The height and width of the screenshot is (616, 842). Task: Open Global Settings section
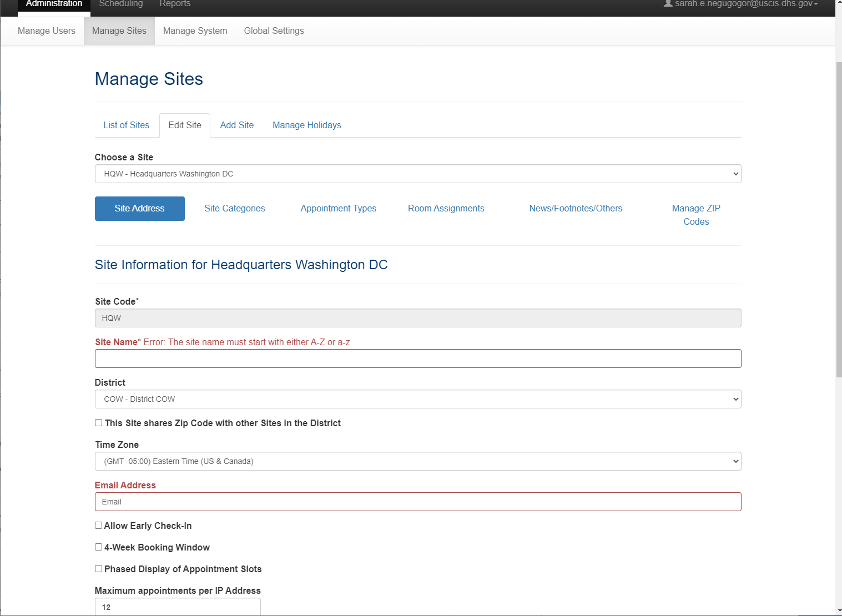[x=274, y=31]
